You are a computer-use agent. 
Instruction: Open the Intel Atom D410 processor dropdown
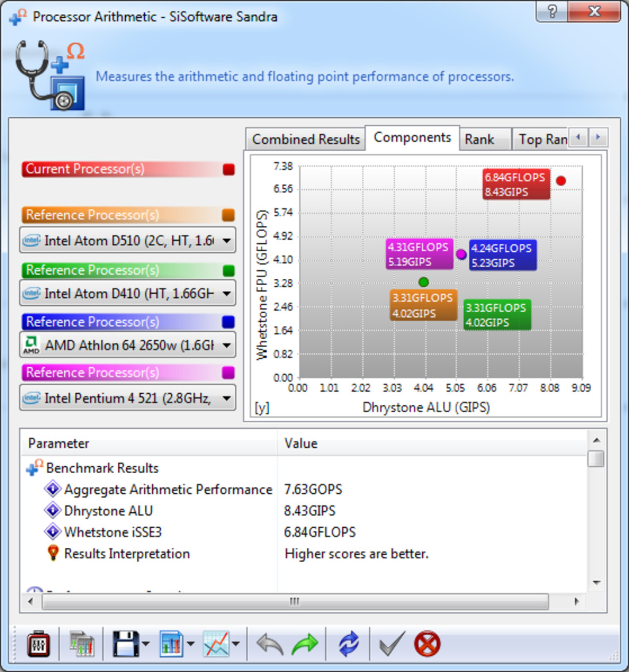click(x=128, y=294)
